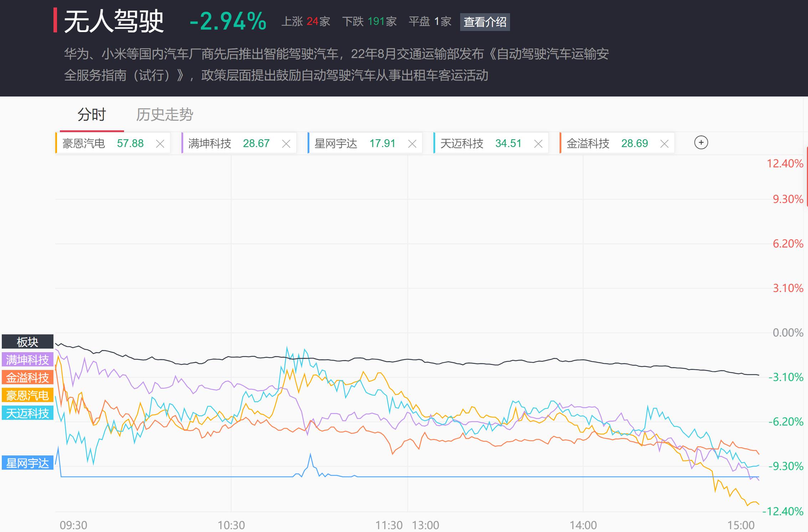Close the 星网宇达 stock chip
808x532 pixels.
pos(412,144)
